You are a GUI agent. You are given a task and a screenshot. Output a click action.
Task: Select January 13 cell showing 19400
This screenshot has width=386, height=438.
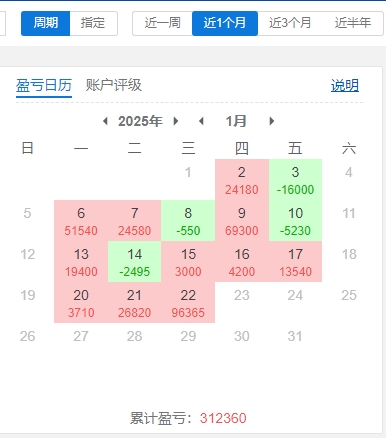[81, 262]
